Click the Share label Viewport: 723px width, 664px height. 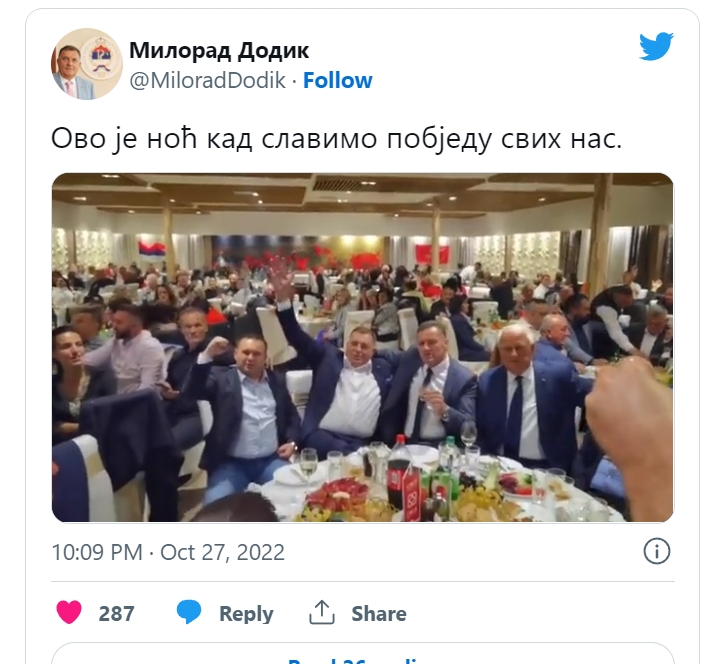[x=379, y=614]
